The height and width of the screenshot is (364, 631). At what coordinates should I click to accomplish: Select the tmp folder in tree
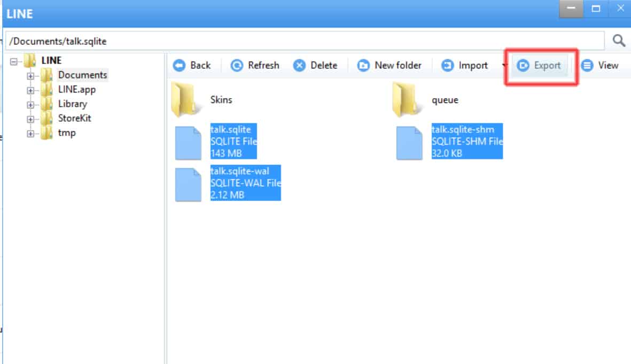click(67, 133)
